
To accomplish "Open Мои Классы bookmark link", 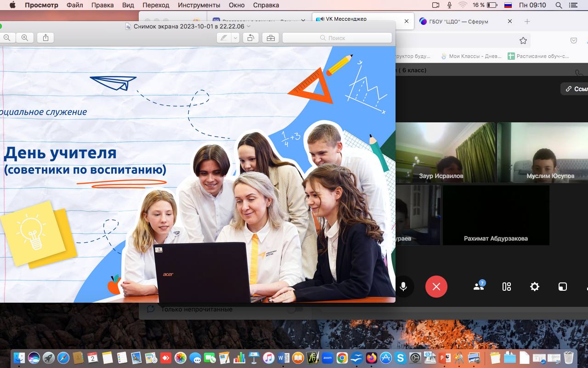I will pyautogui.click(x=471, y=56).
